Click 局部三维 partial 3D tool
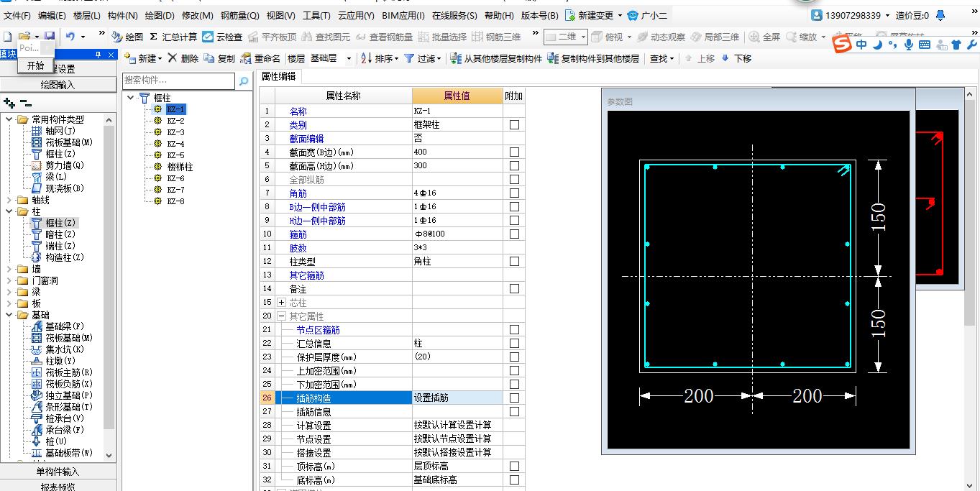 [x=715, y=37]
